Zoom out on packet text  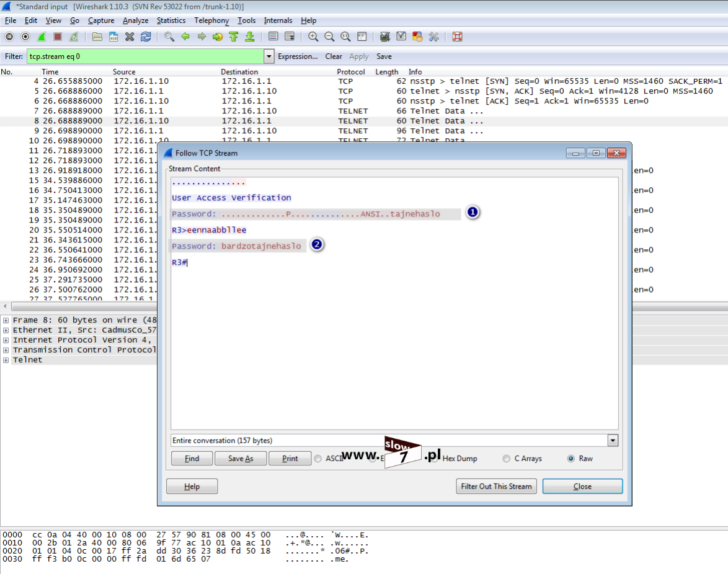tap(329, 37)
